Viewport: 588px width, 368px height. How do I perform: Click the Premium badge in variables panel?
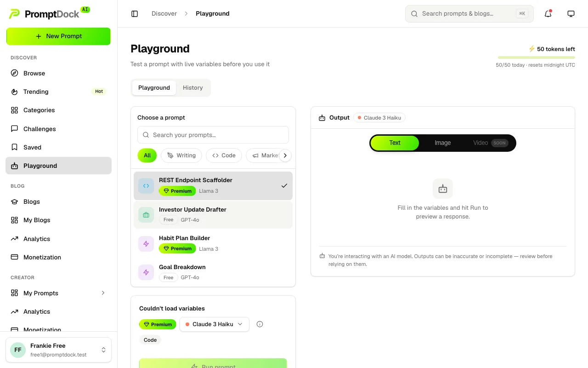pyautogui.click(x=158, y=324)
